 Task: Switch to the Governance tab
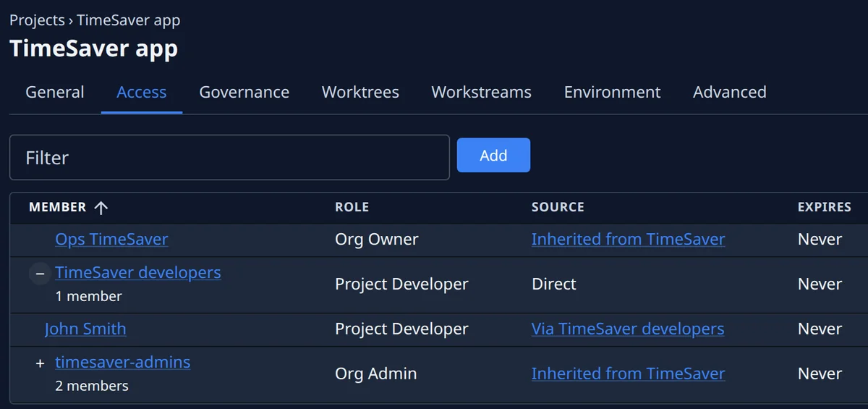(x=244, y=92)
